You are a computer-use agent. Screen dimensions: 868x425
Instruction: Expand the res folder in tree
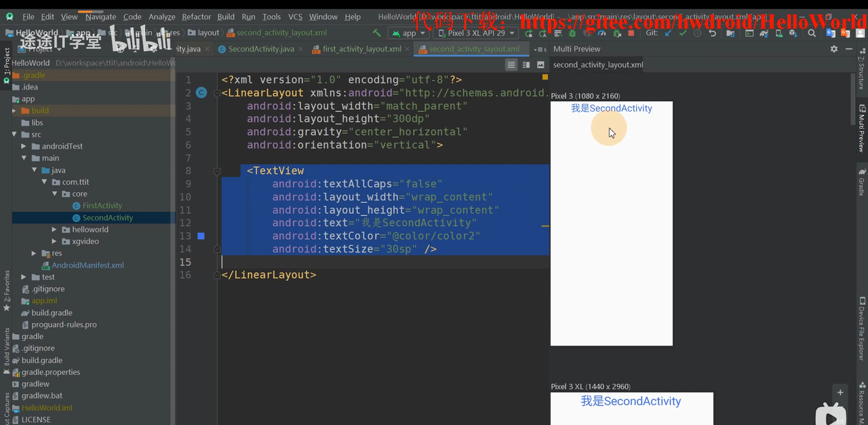point(35,253)
